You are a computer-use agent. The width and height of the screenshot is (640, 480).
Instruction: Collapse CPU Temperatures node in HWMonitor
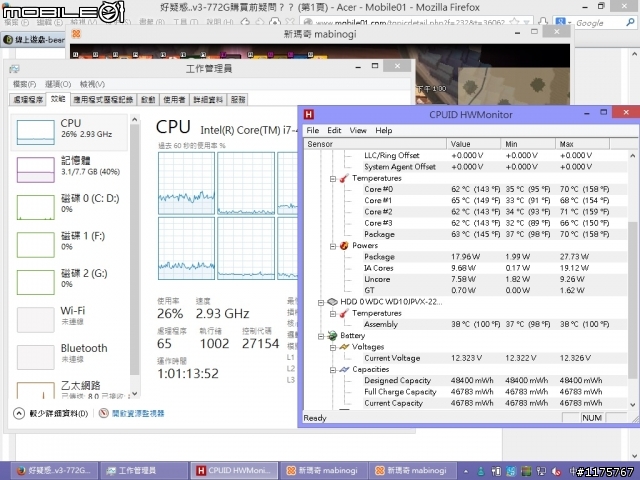333,179
